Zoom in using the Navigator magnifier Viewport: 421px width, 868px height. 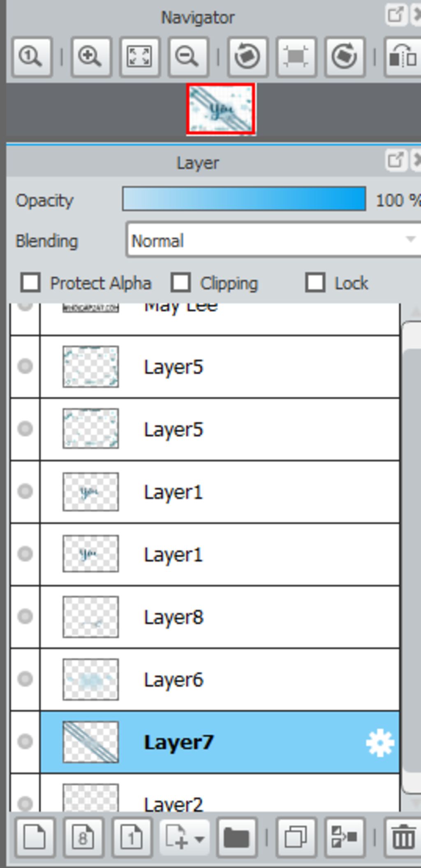tap(91, 57)
